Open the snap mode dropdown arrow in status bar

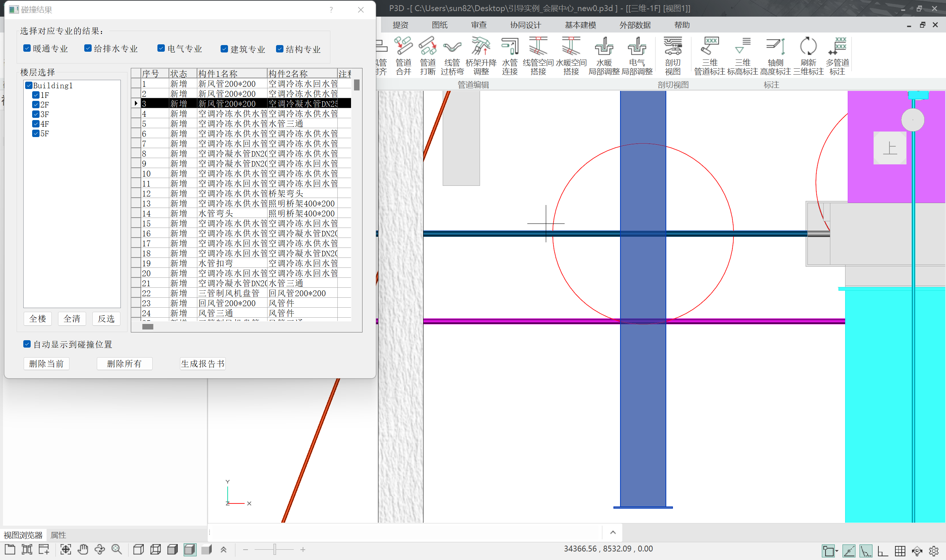click(837, 552)
